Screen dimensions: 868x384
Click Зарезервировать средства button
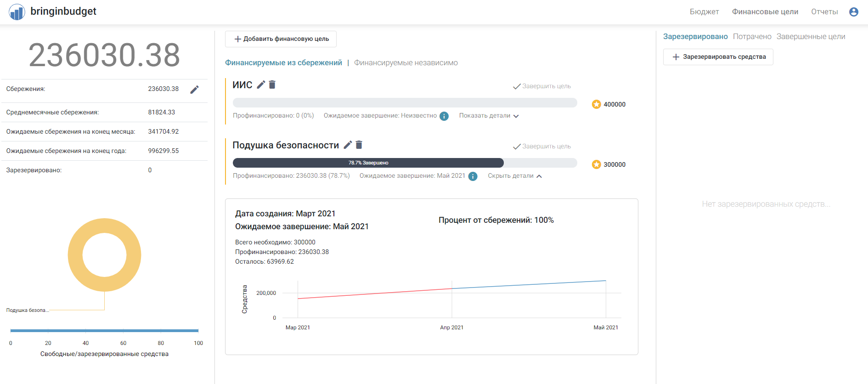pyautogui.click(x=718, y=57)
